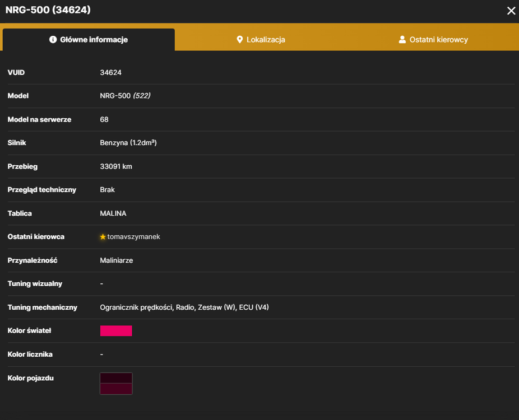
Task: Click the location pin icon
Action: click(x=240, y=40)
